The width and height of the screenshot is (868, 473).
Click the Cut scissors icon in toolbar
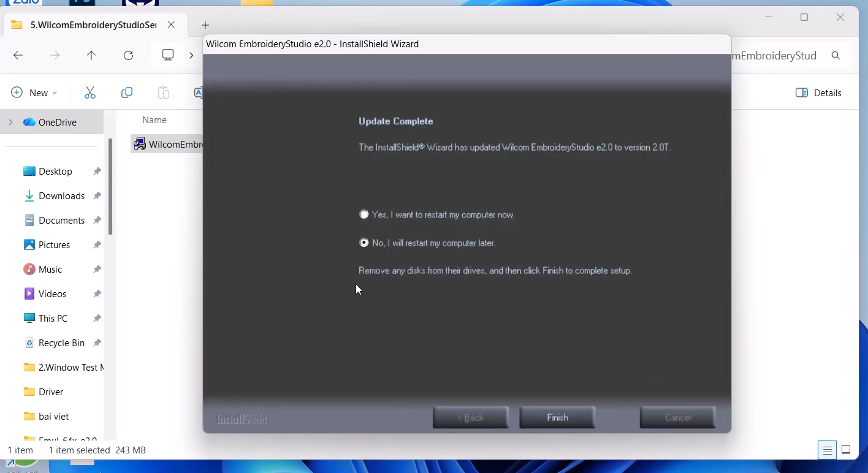point(90,93)
